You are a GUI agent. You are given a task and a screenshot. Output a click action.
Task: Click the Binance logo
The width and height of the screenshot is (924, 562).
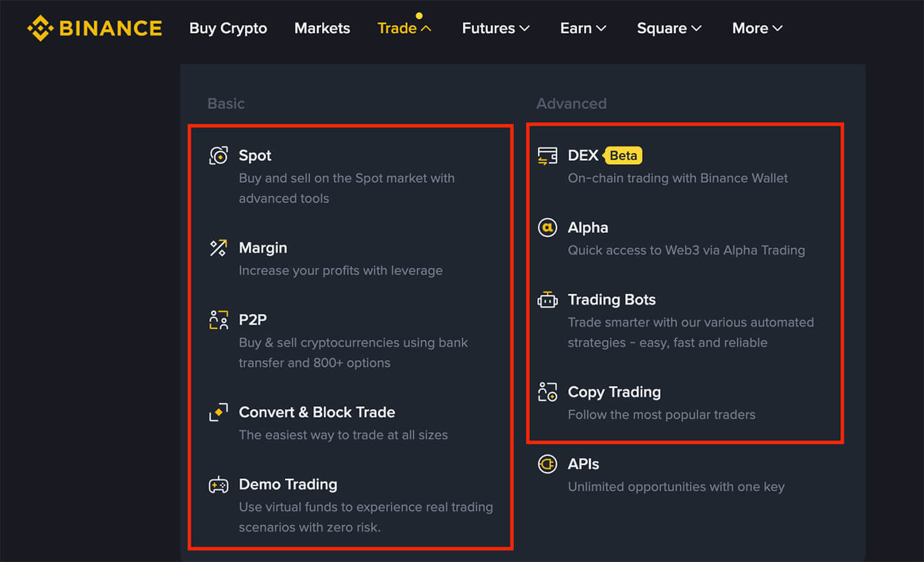pyautogui.click(x=94, y=28)
